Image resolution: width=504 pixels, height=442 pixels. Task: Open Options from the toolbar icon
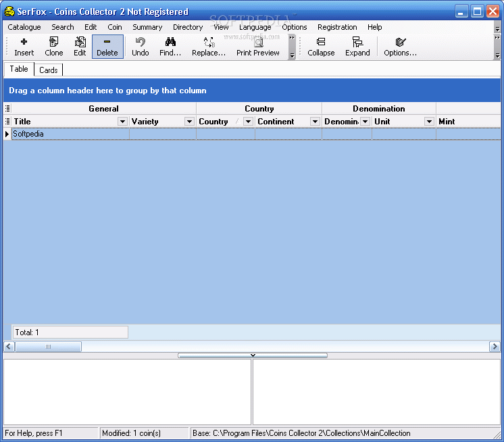(x=400, y=47)
